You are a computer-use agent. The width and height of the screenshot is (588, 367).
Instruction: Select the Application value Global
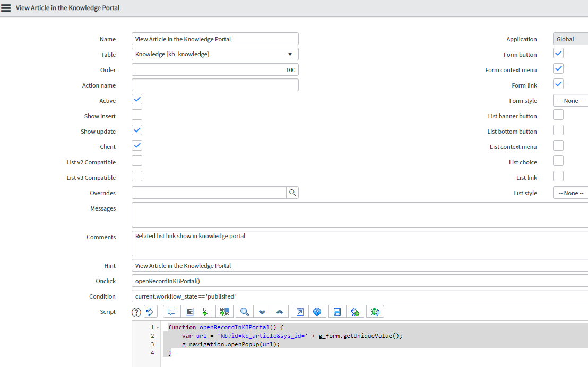click(568, 38)
